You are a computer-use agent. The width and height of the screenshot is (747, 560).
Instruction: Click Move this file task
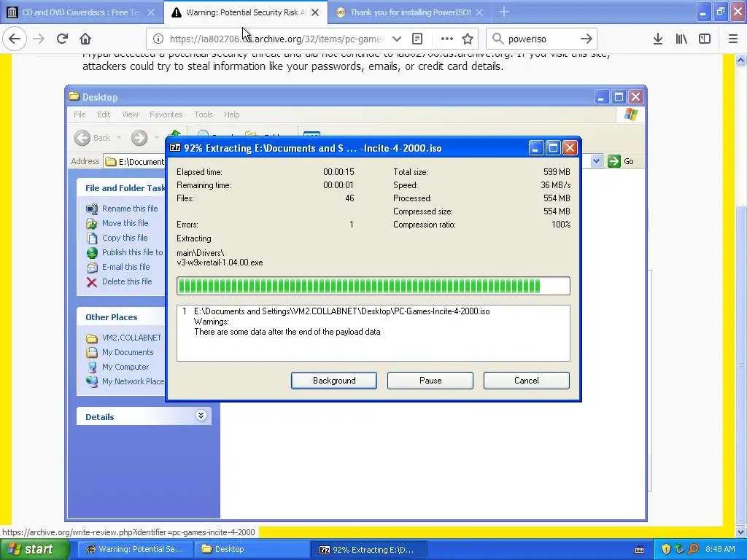117,223
